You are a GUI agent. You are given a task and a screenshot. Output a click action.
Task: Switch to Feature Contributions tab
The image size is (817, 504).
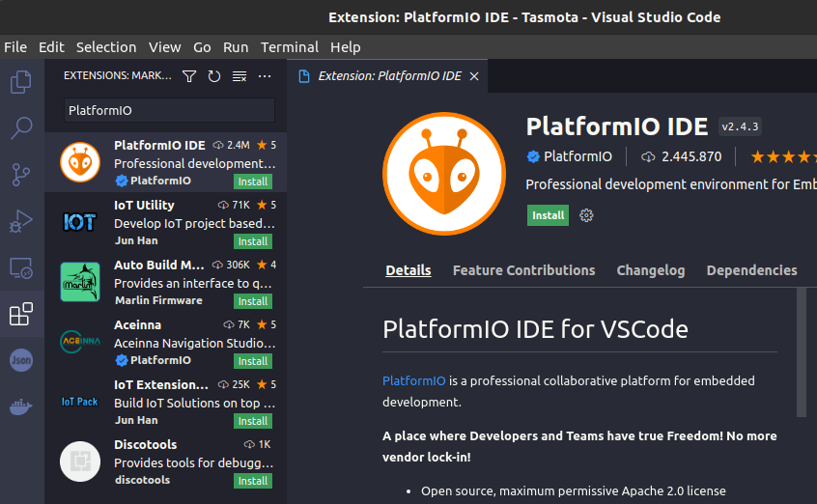(x=523, y=270)
